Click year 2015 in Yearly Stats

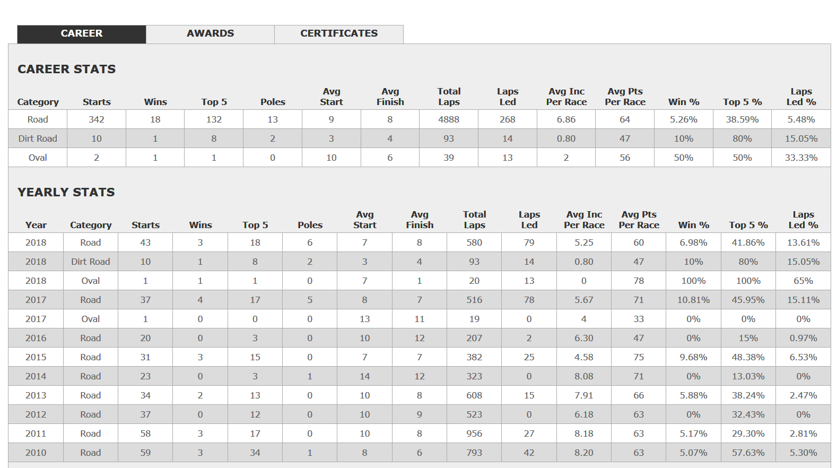(x=36, y=358)
